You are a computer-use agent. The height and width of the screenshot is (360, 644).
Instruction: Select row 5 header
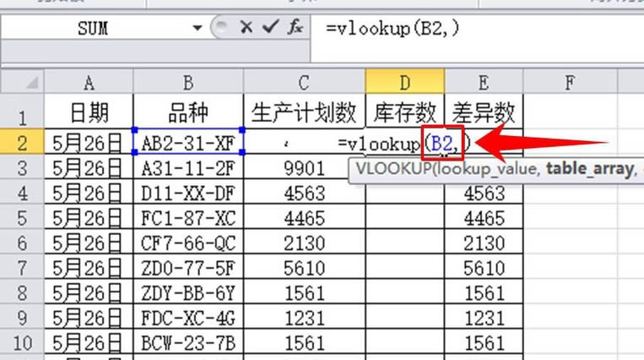click(x=22, y=218)
